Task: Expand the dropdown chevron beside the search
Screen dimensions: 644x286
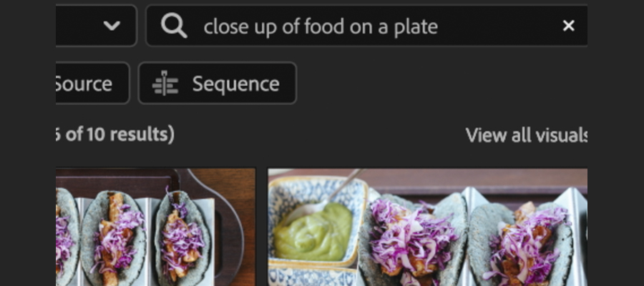Action: pos(112,26)
